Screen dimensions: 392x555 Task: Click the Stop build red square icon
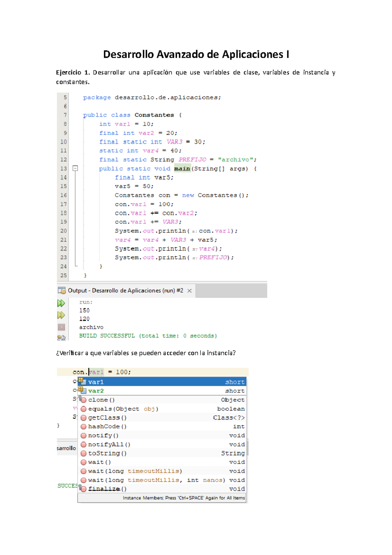61,327
